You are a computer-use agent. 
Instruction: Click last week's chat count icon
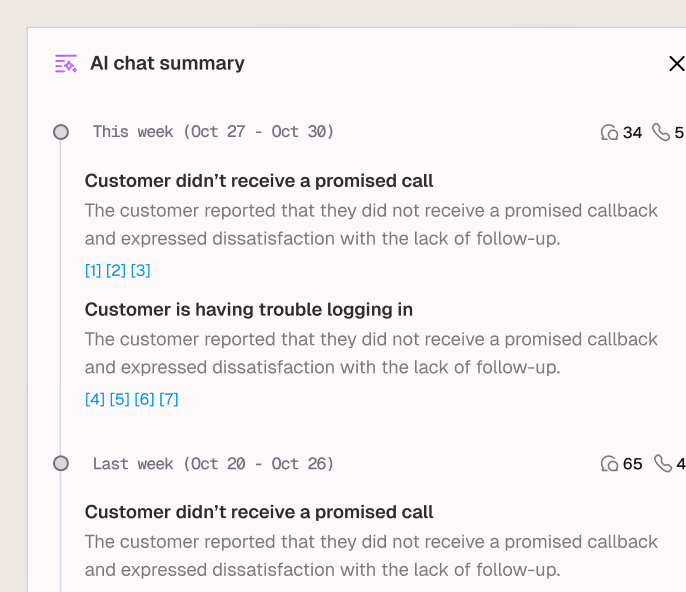tap(609, 464)
